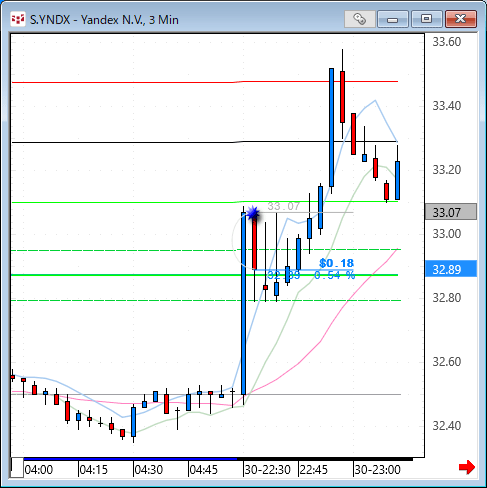Click the chart link chain icon

(x=360, y=19)
